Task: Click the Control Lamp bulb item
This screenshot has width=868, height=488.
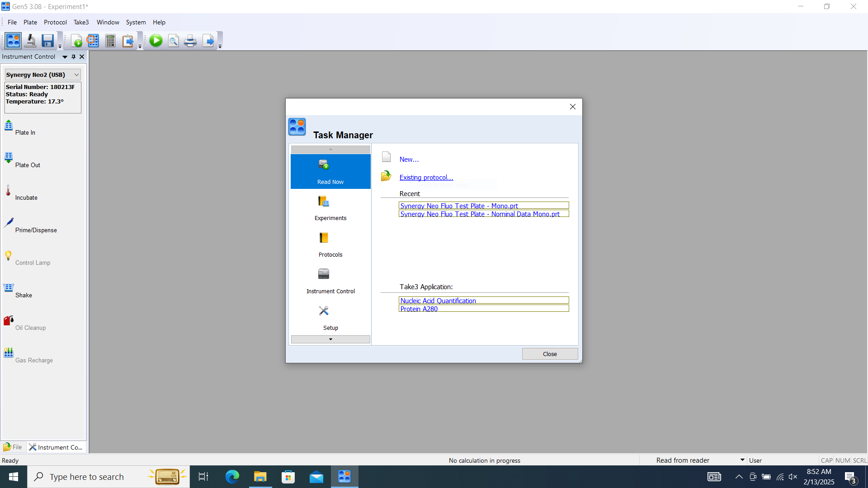Action: 27,258
